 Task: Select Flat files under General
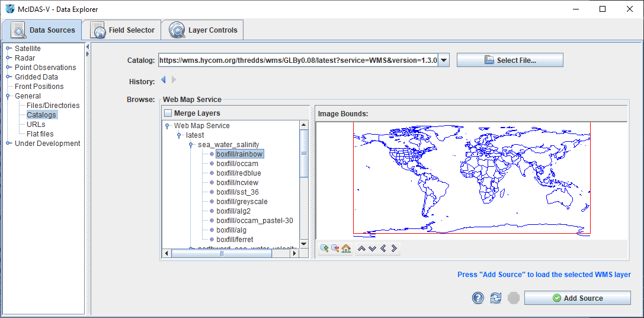coord(40,133)
